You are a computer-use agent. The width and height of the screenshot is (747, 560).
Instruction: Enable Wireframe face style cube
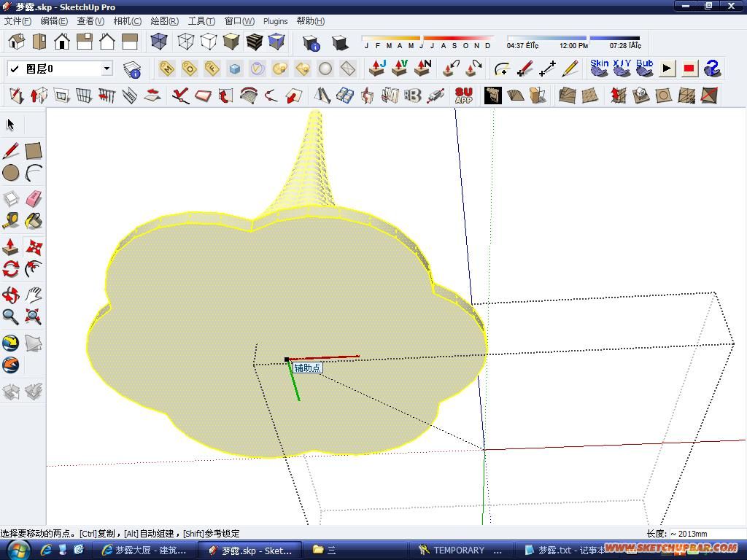(185, 42)
